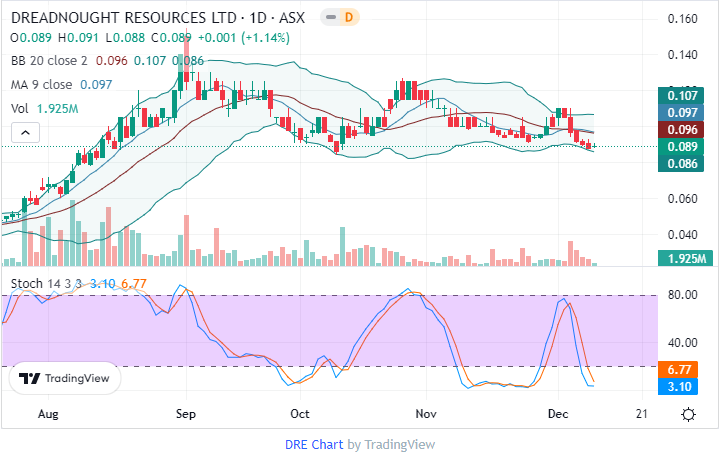Select the Stoch 14 3 3 legend

(47, 283)
